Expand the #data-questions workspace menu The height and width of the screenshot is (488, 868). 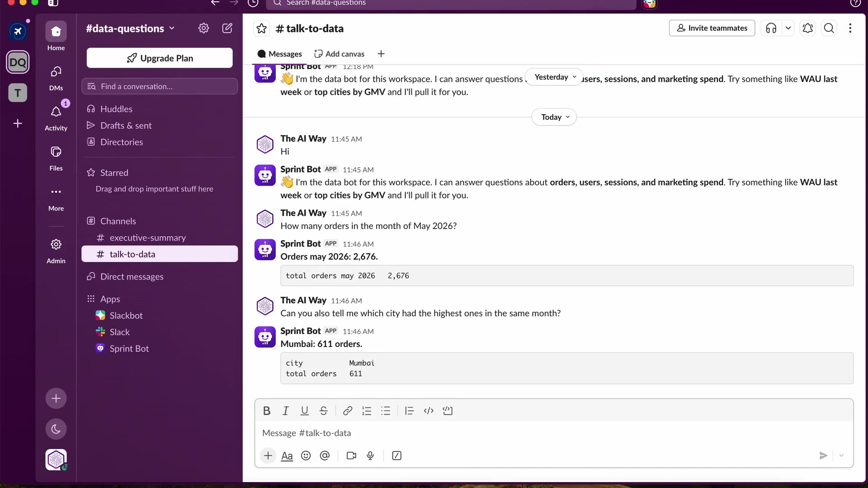(130, 28)
